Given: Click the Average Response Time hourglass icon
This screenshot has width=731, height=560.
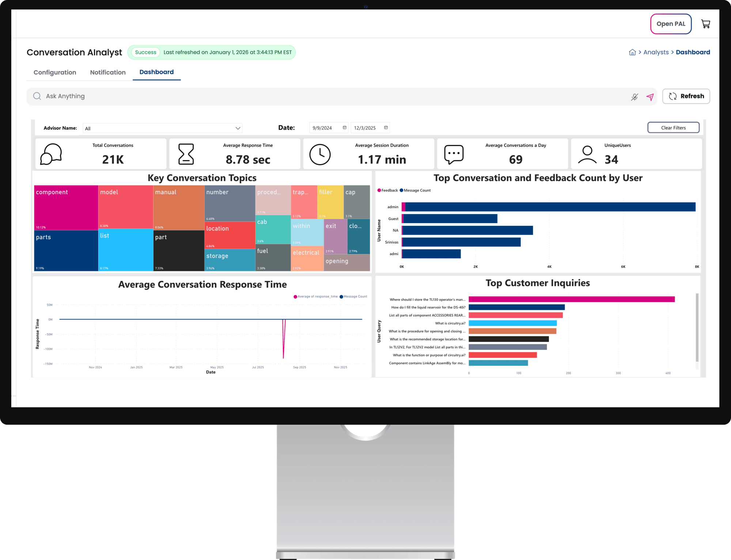Looking at the screenshot, I should coord(186,154).
